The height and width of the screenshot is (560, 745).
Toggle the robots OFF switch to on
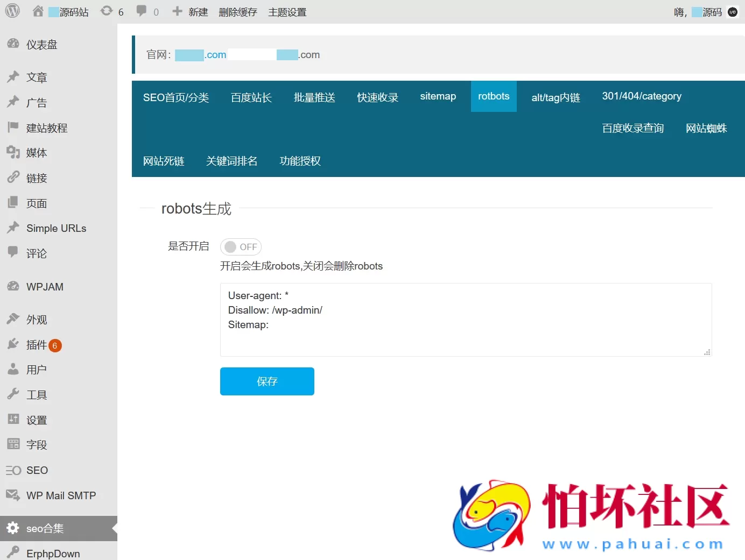(241, 246)
